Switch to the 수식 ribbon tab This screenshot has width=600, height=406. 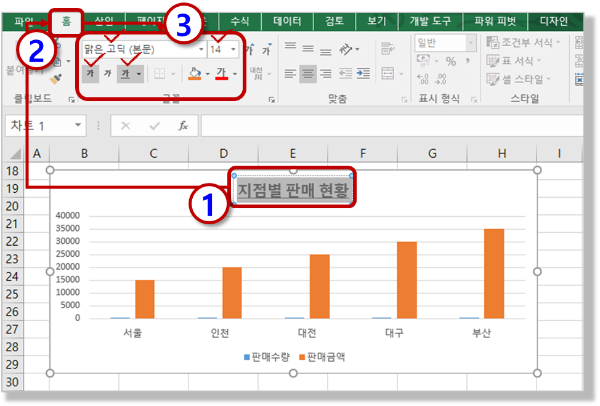[x=240, y=21]
